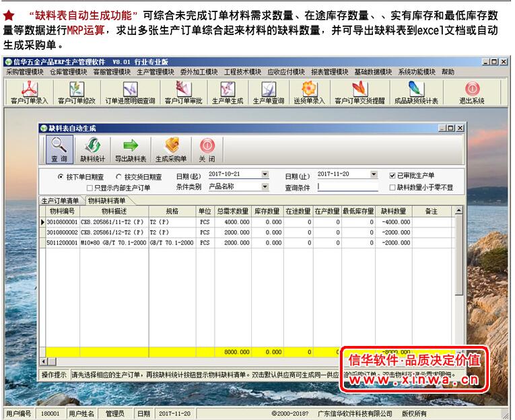Switch to the 生产订单清单 tab
The image size is (515, 420).
pyautogui.click(x=60, y=201)
